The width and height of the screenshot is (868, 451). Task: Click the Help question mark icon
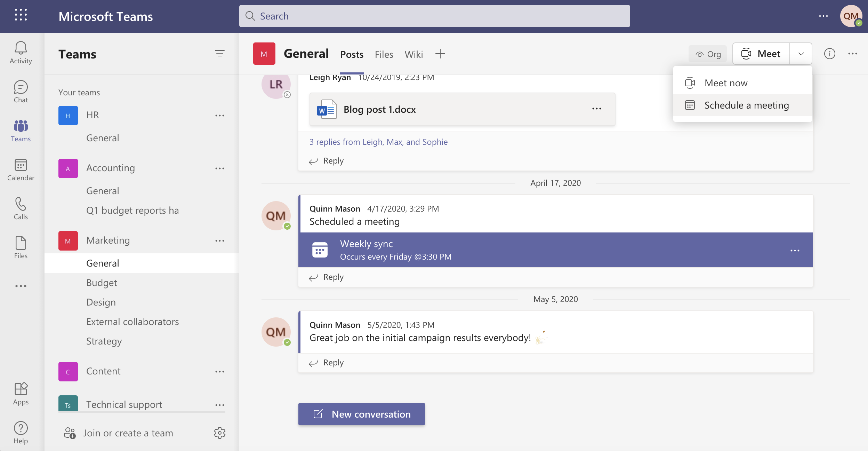coord(21,433)
